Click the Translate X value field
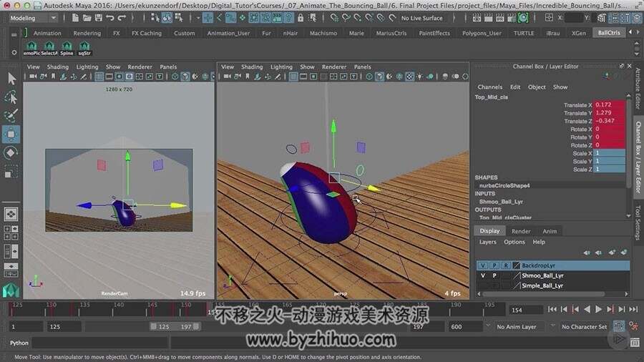This screenshot has height=362, width=644. [610, 104]
